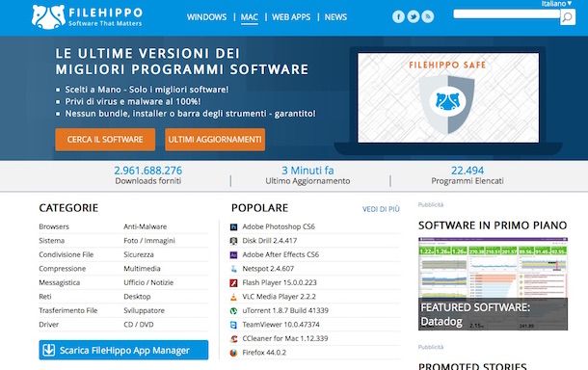Screen dimensions: 588x370
Task: Open Adobe Photoshop CS6 link text
Action: (x=279, y=226)
